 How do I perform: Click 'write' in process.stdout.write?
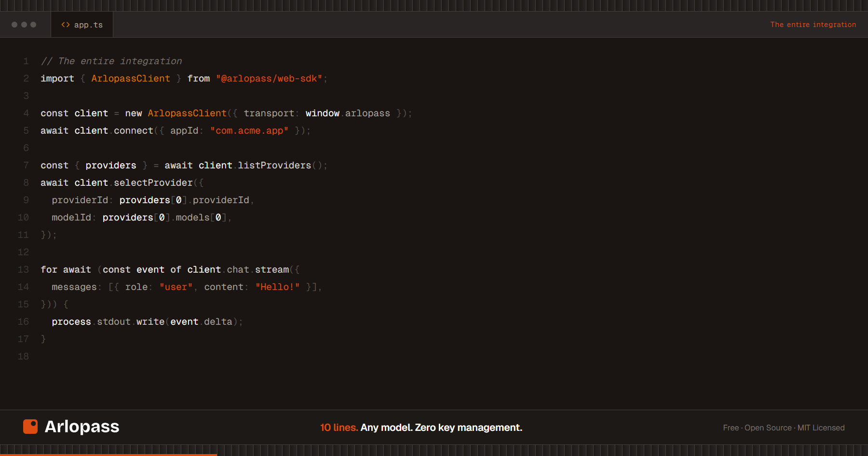(x=150, y=322)
